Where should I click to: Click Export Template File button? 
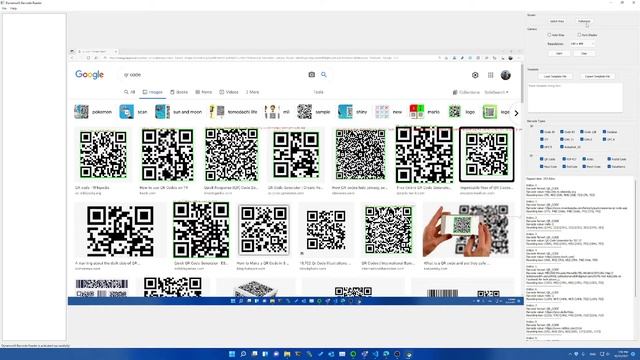point(597,76)
